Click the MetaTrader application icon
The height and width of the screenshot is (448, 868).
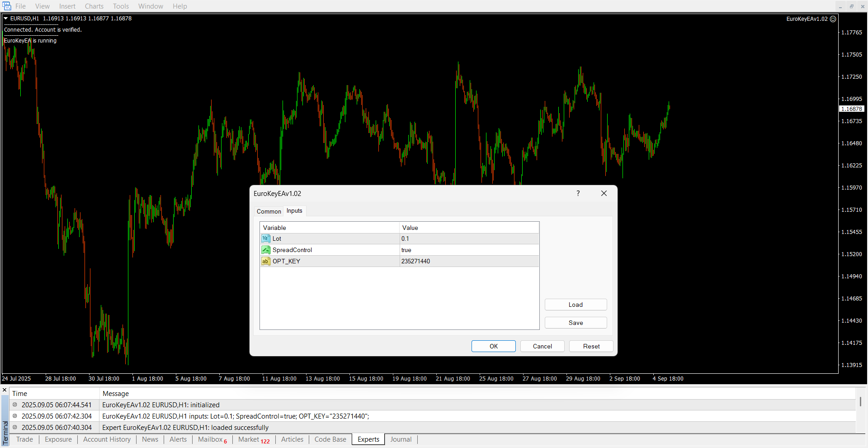6,6
